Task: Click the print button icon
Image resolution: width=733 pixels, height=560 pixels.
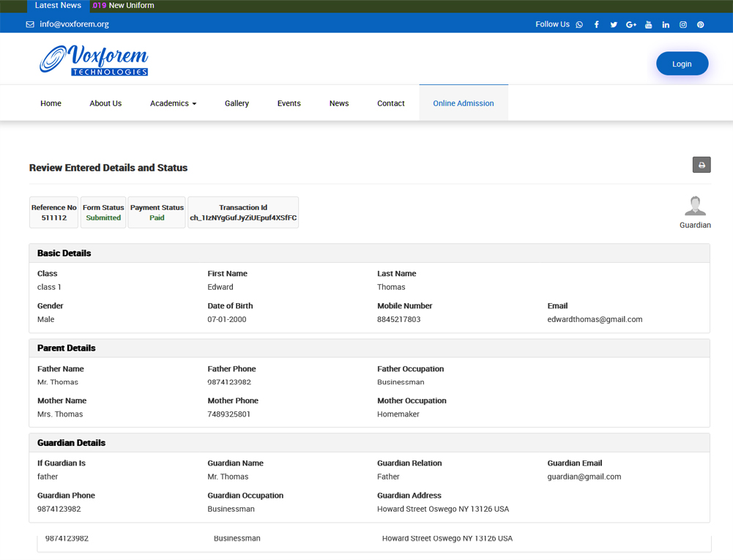Action: click(x=702, y=165)
